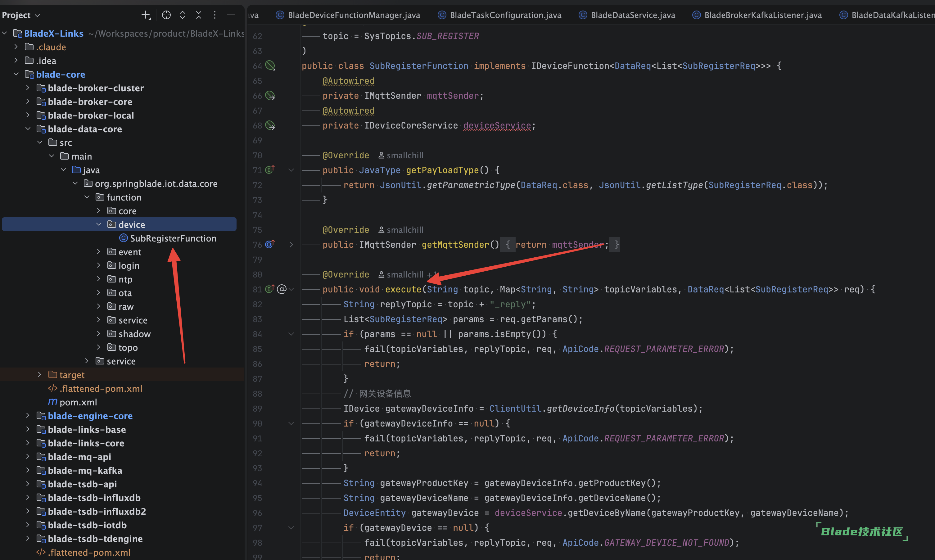Collapse the blade-data-core module
Image resolution: width=935 pixels, height=560 pixels.
[x=28, y=129]
